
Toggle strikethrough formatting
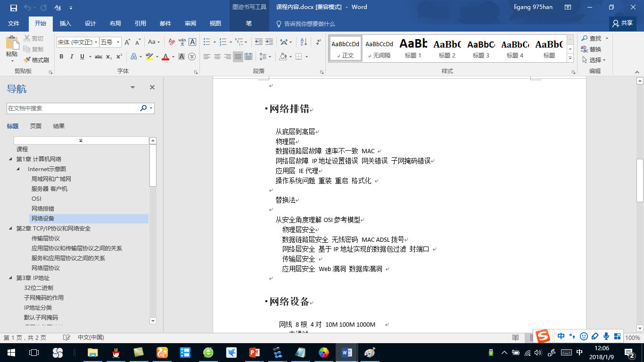click(99, 57)
